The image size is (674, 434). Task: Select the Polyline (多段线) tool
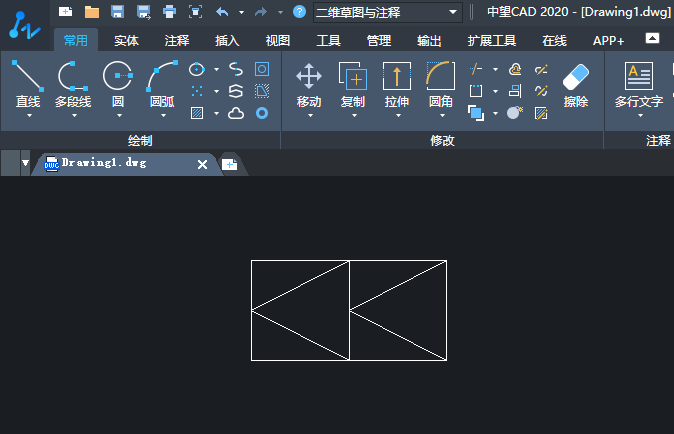point(73,84)
